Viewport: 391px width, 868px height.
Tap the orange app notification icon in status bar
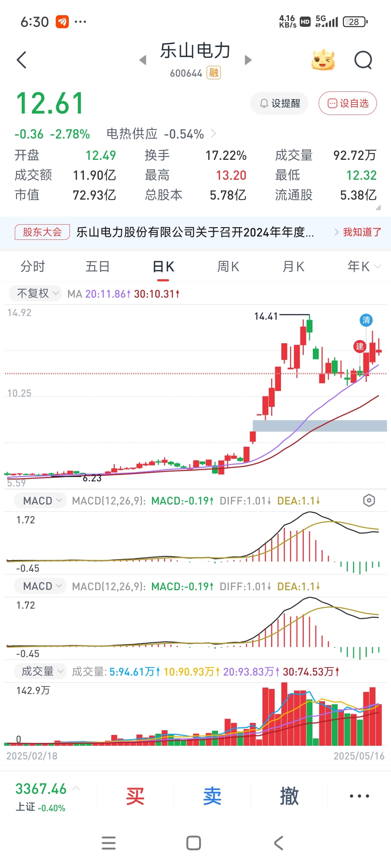pos(62,22)
